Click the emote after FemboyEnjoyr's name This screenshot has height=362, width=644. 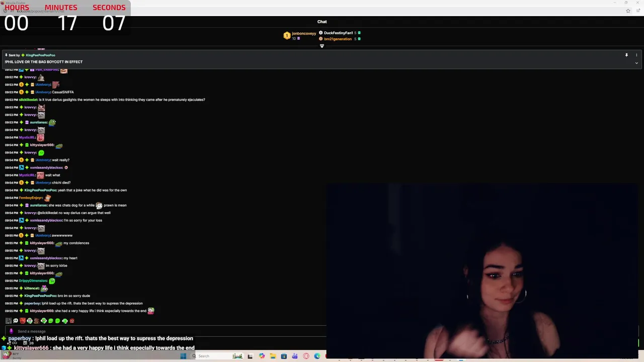(x=48, y=198)
